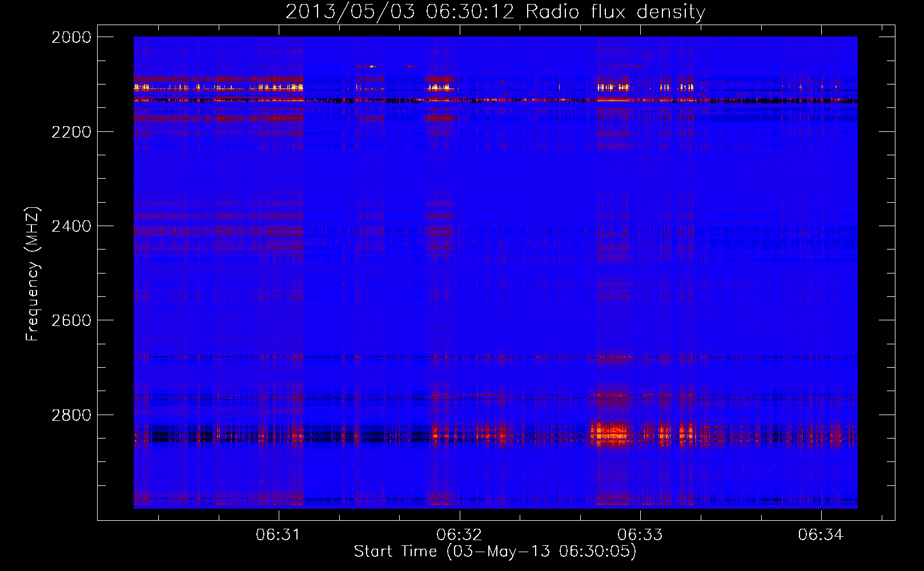
Task: Click the 2800 frequency tick label
Action: pyautogui.click(x=71, y=415)
